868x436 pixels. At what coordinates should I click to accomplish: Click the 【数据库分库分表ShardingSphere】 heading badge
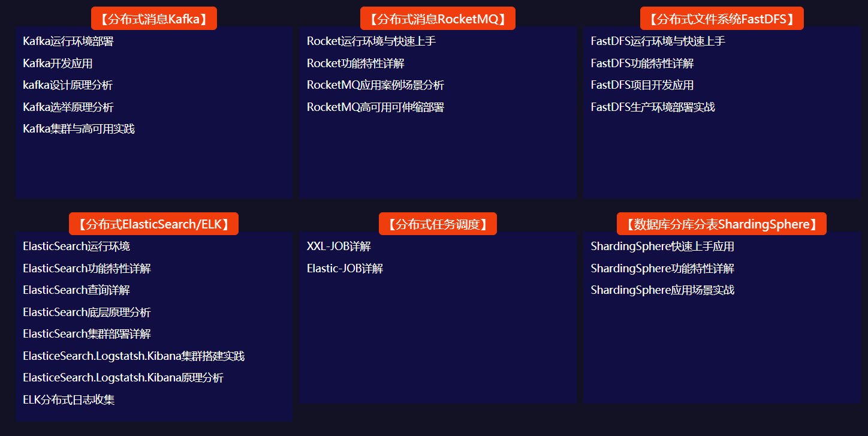click(722, 224)
